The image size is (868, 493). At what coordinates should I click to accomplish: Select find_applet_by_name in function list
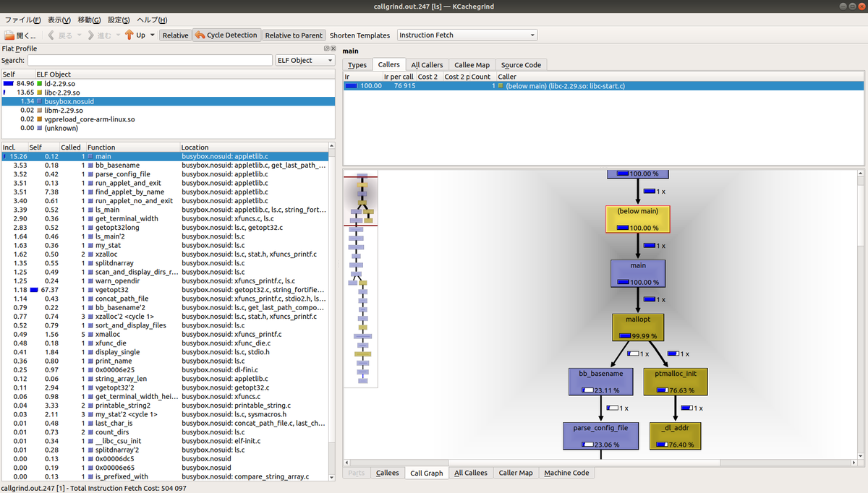[164, 192]
